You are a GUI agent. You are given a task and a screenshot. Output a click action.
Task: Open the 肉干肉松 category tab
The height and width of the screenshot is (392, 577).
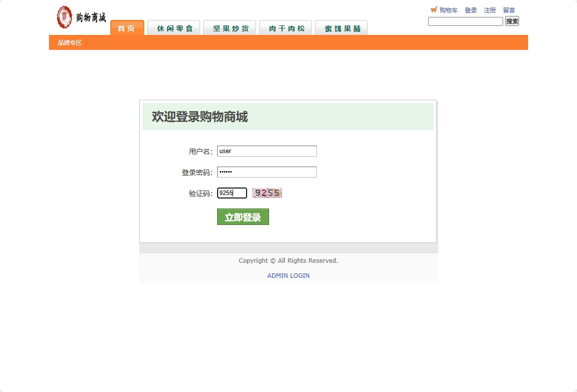[x=285, y=28]
